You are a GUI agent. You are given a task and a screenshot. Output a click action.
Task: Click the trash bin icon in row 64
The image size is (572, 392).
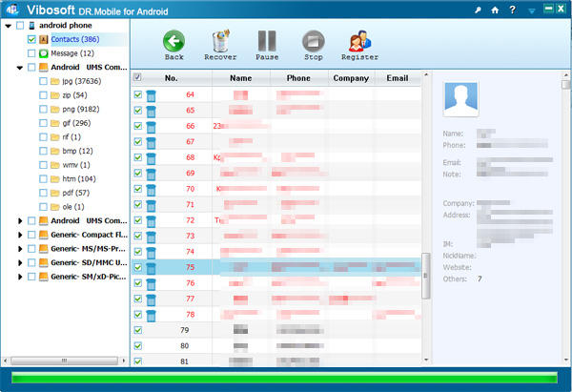151,95
